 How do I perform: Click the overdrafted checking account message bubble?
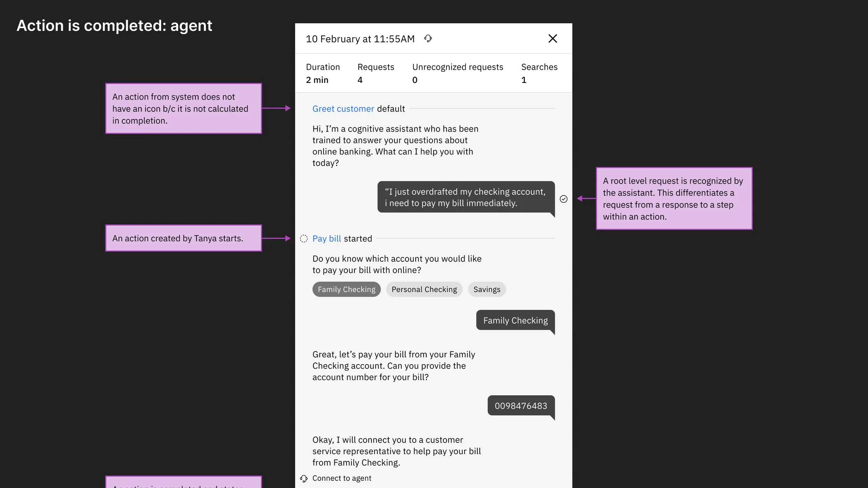tap(466, 197)
